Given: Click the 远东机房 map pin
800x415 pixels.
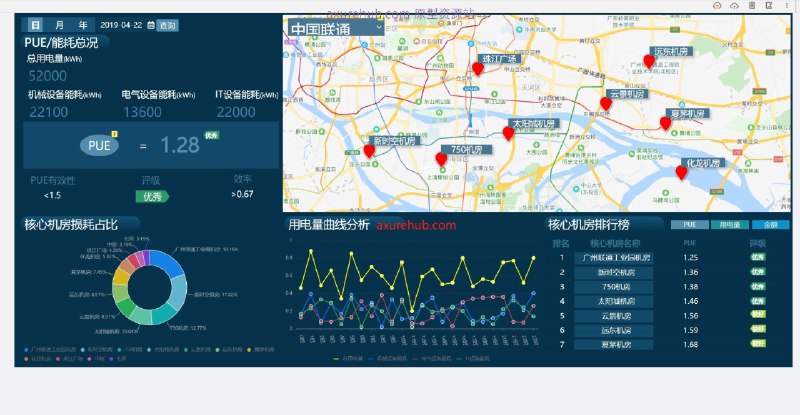Looking at the screenshot, I should pyautogui.click(x=649, y=62).
